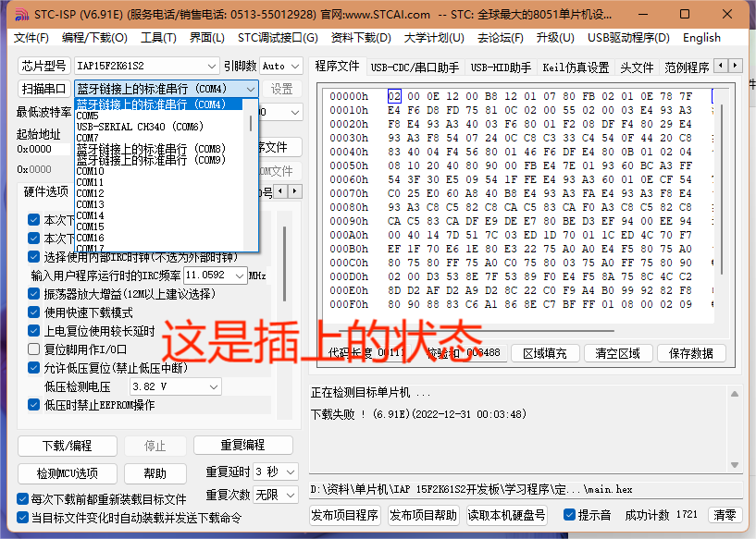Toggle 每次下载前都重新装载目标文件 checkbox
Screen dimensions: 756x539
point(22,498)
